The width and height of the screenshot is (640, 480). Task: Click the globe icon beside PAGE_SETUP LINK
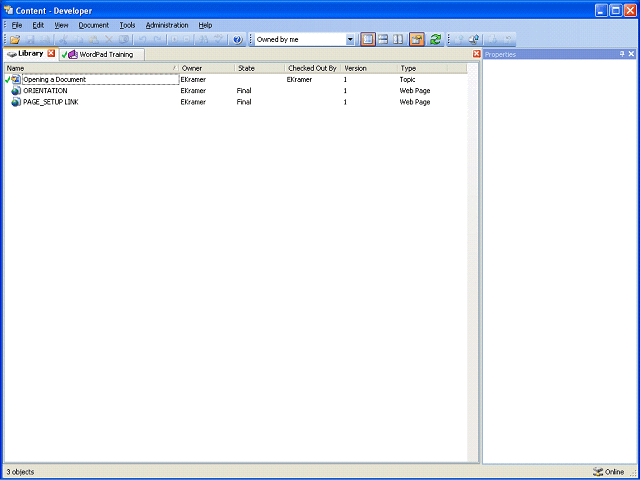(x=16, y=102)
